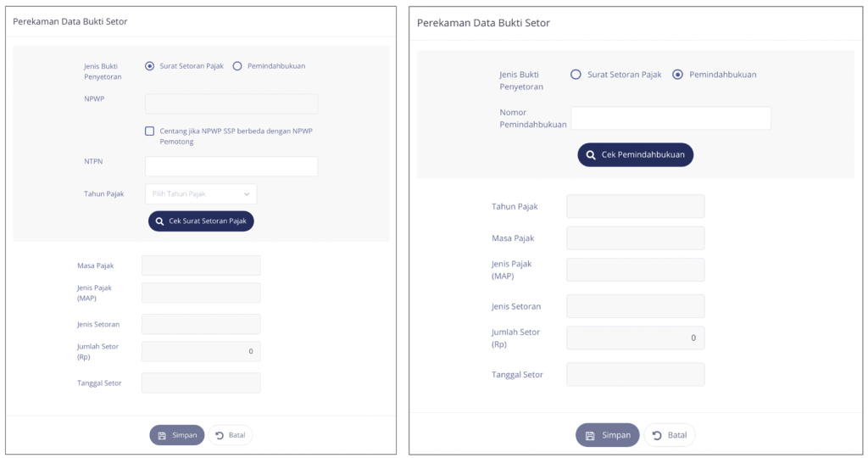Click into the Nomor Pemindahbukuan text field
868x458 pixels.
coord(670,118)
